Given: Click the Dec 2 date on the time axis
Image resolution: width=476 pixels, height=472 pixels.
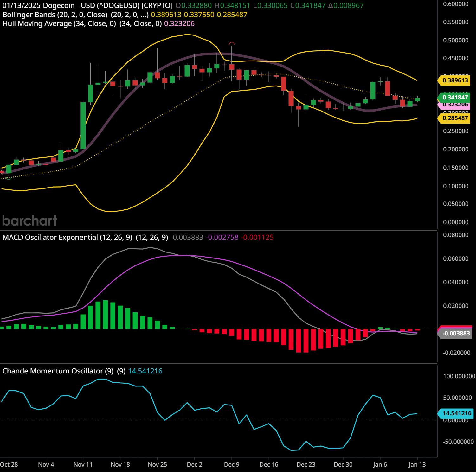Looking at the screenshot, I should coord(195,464).
